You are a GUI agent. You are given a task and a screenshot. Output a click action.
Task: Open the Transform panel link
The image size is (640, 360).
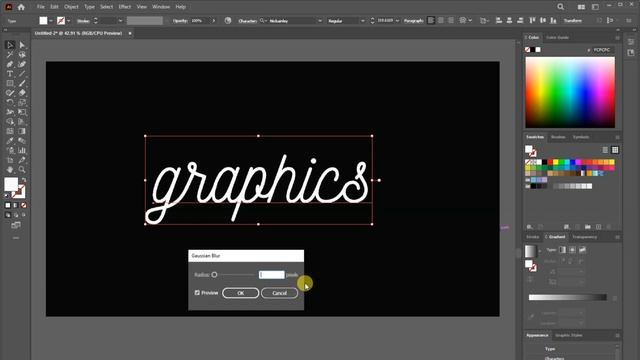[573, 20]
